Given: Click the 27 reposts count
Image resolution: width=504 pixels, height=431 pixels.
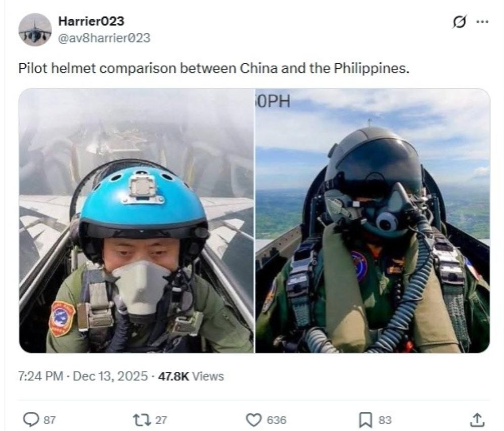Looking at the screenshot, I should point(161,420).
